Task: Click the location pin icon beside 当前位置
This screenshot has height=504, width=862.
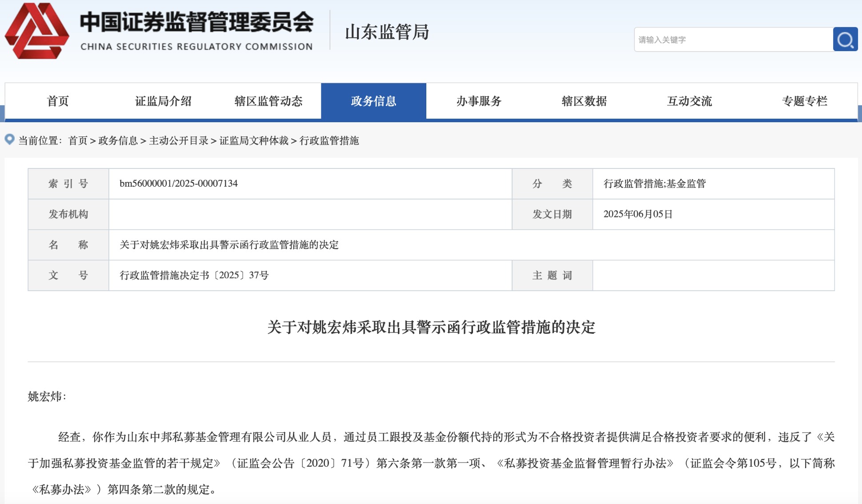Action: point(10,140)
